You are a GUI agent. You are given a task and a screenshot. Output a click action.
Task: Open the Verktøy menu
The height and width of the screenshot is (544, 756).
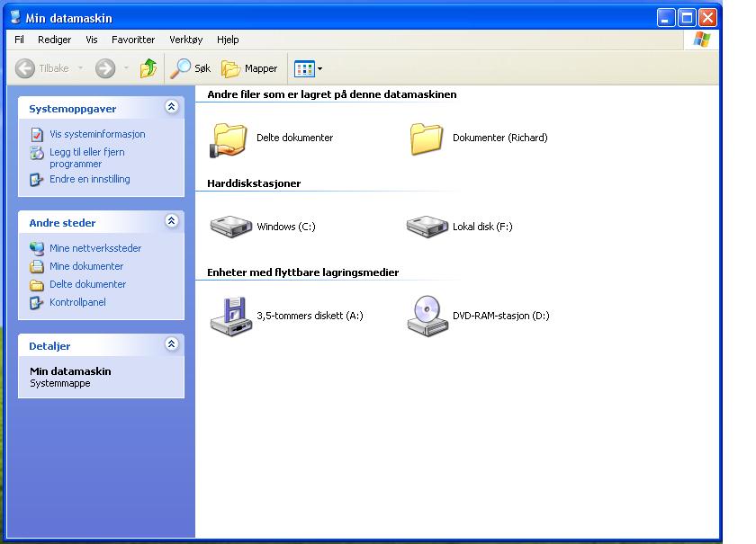point(185,40)
